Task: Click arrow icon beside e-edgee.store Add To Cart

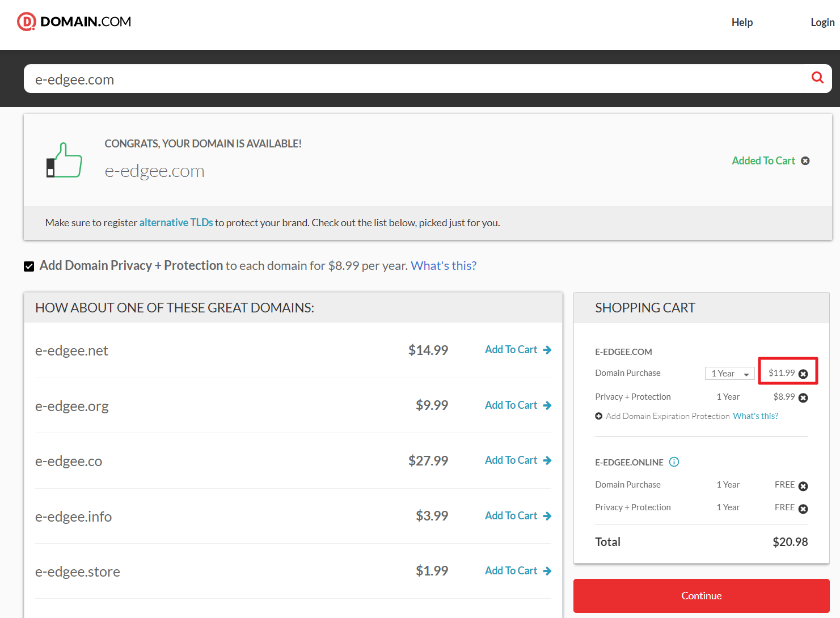Action: pos(547,571)
